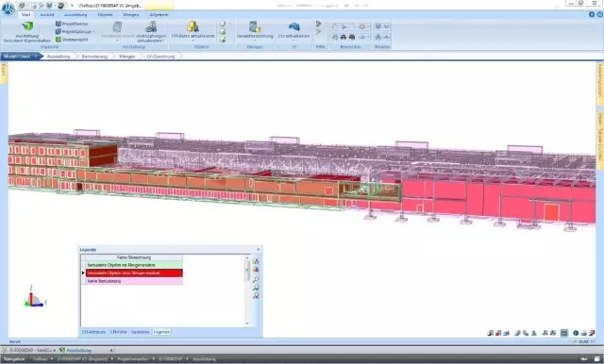604x364 pixels.
Task: Click the first small icon right of CPI-Daten
Action: (x=223, y=24)
